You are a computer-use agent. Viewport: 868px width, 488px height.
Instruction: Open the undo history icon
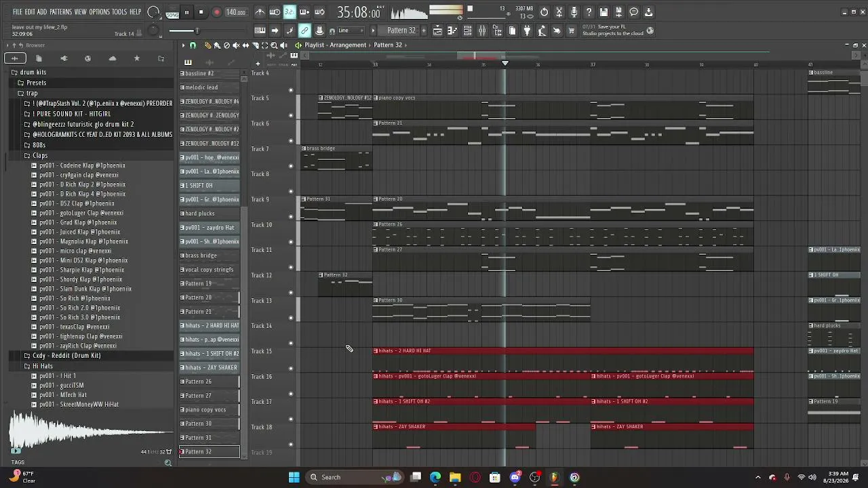click(544, 12)
